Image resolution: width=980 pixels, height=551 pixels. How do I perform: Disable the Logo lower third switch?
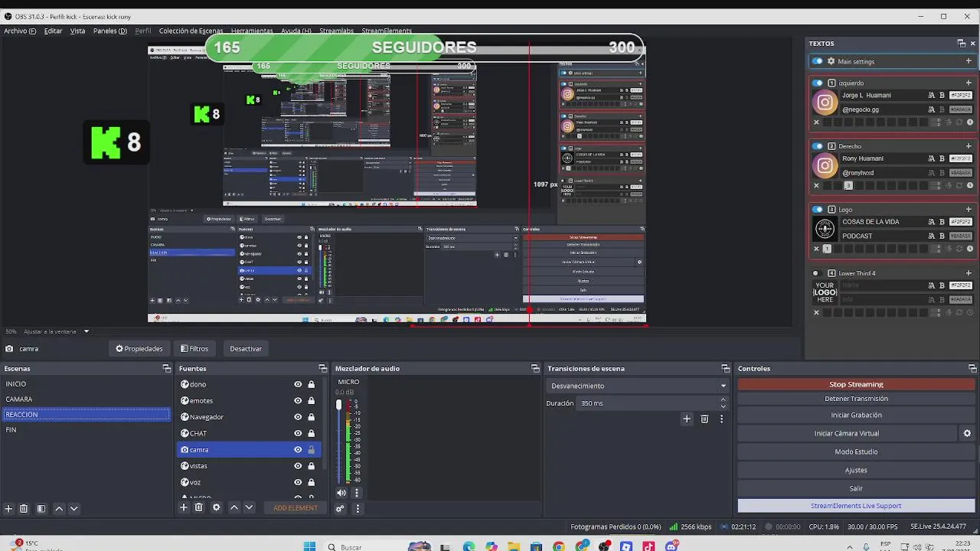point(818,210)
